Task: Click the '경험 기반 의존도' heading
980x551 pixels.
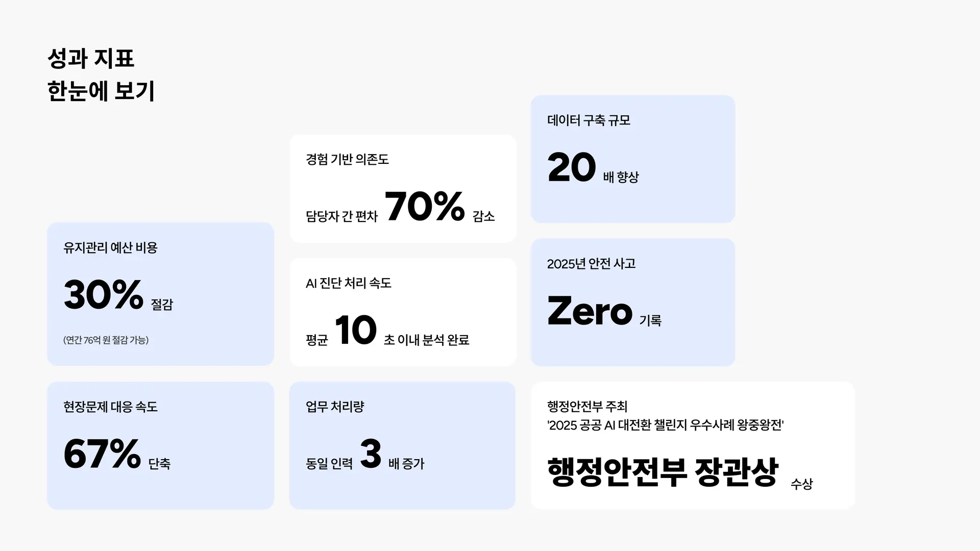Action: [347, 160]
